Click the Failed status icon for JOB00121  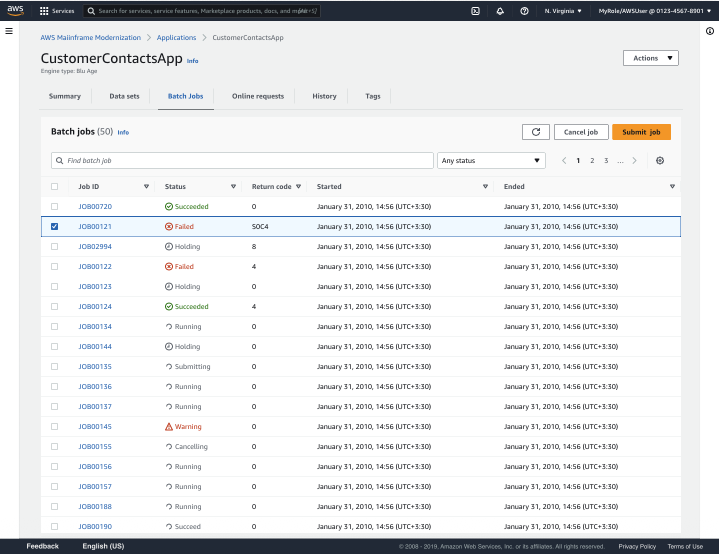[169, 227]
